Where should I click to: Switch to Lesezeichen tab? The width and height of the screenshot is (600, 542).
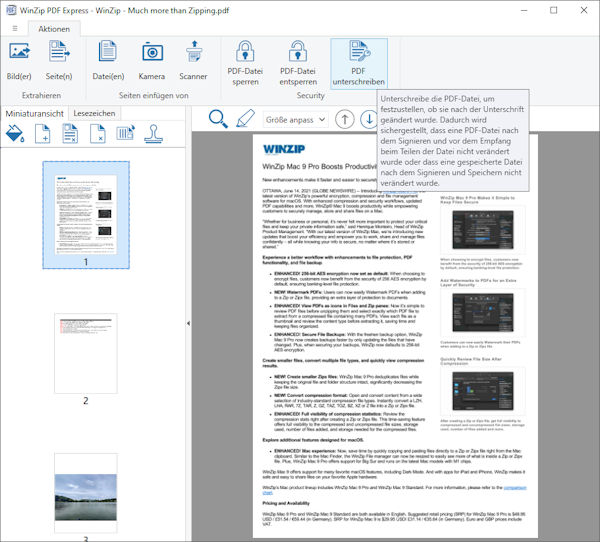[95, 113]
